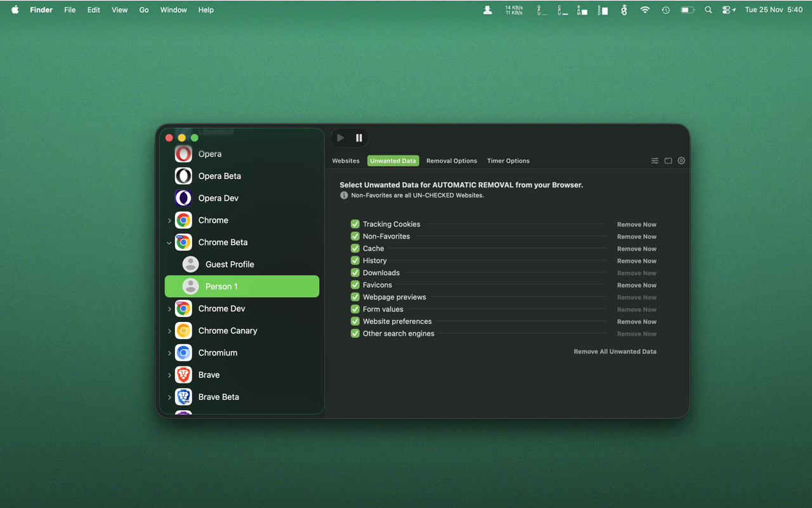Click Remove All Unwanted Data

[615, 351]
